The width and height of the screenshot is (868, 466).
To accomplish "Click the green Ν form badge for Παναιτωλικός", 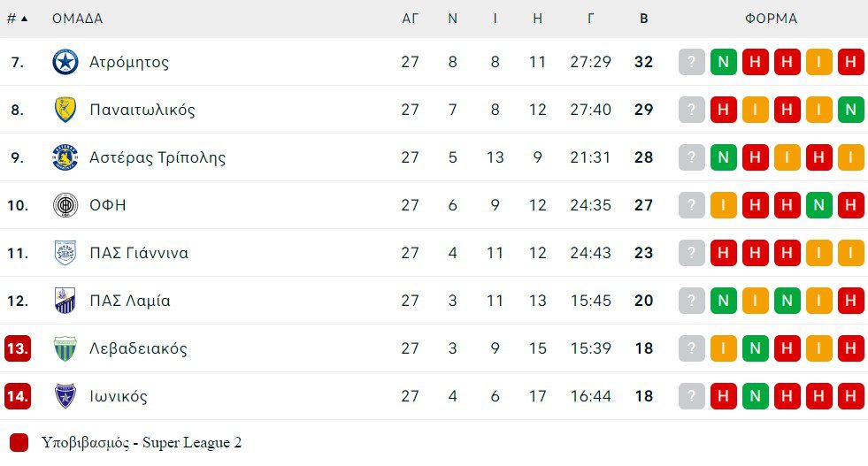I will [x=851, y=110].
